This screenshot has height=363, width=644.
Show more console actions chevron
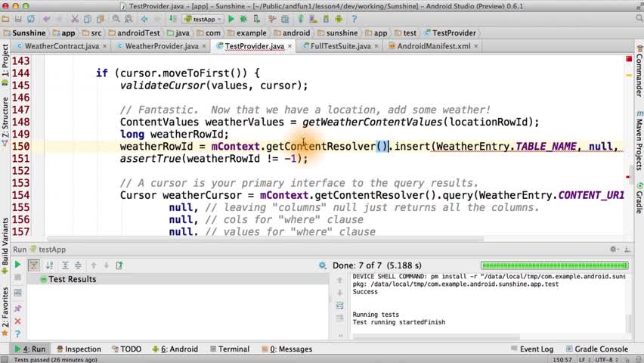click(x=340, y=336)
